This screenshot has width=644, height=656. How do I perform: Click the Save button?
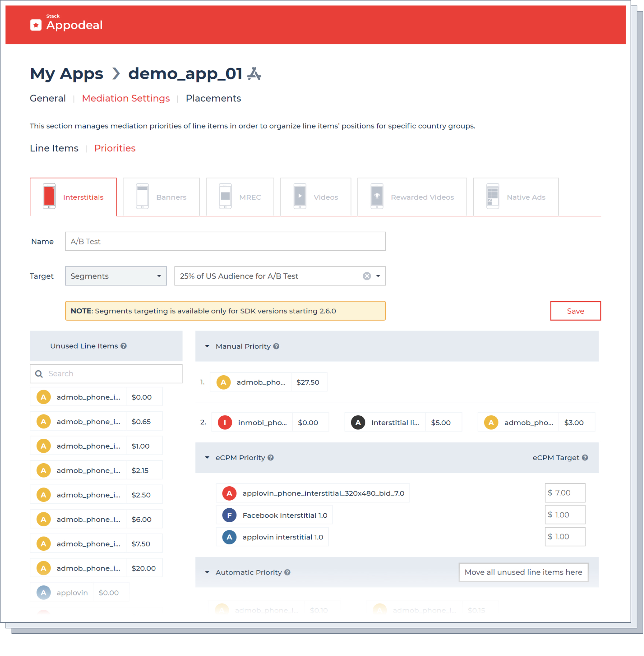(x=575, y=311)
